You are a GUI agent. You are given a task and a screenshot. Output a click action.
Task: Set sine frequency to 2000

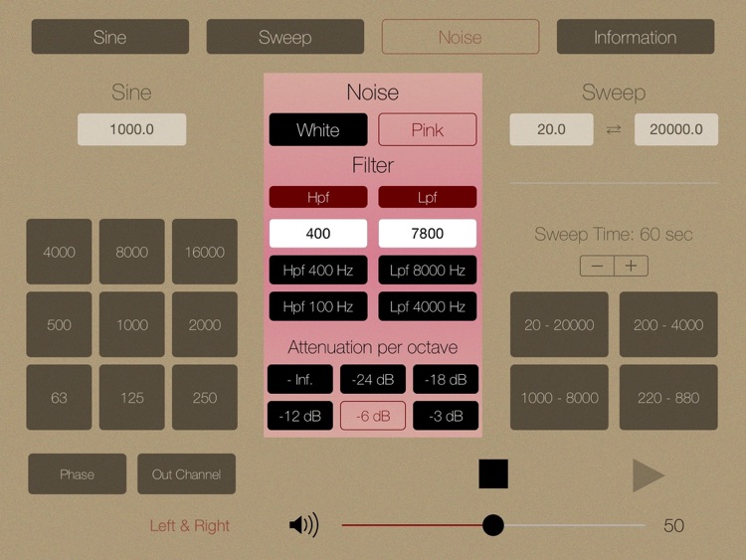[205, 324]
